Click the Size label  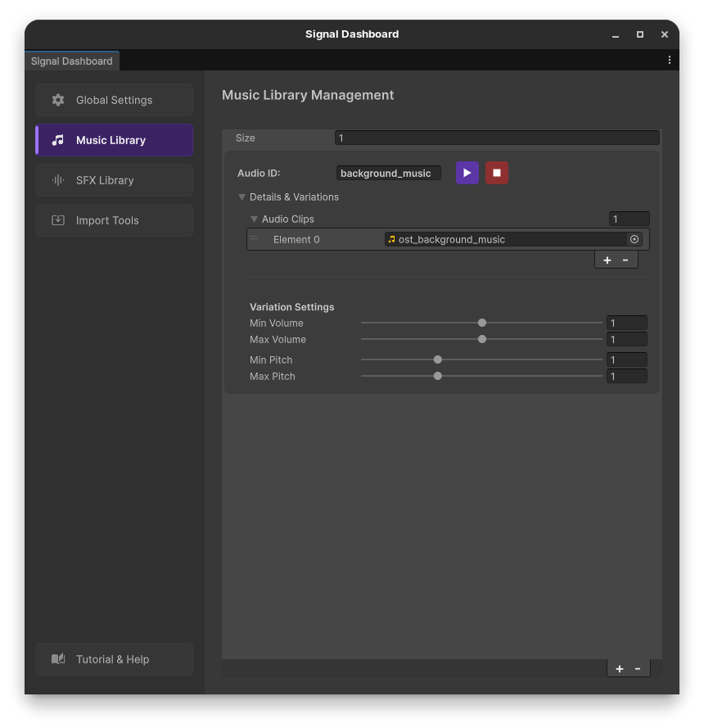point(246,138)
